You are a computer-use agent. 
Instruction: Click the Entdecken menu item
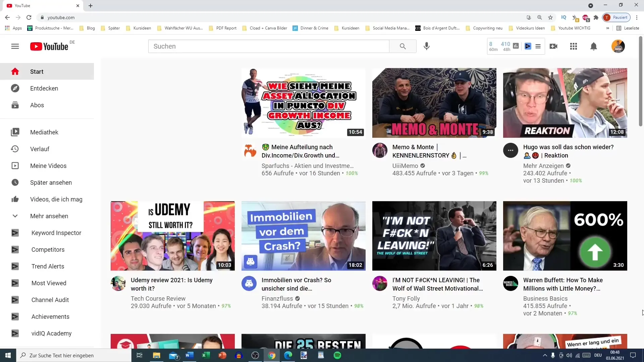pyautogui.click(x=44, y=88)
